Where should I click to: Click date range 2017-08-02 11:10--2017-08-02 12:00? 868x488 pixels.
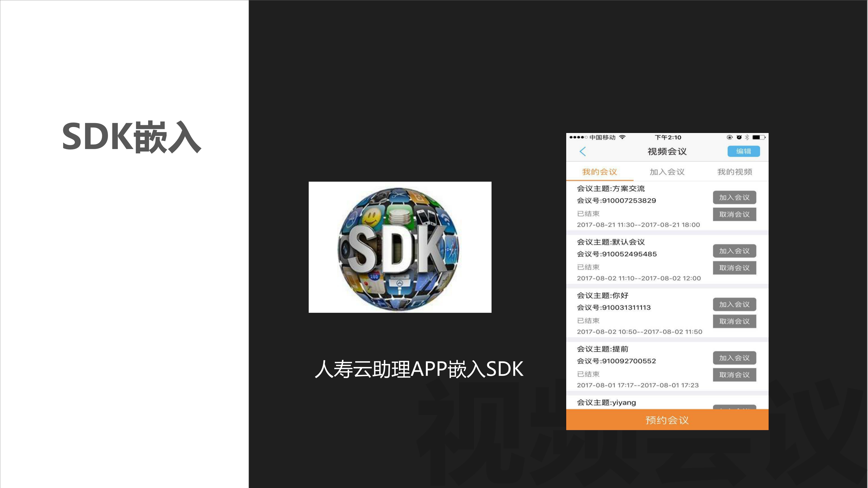639,278
